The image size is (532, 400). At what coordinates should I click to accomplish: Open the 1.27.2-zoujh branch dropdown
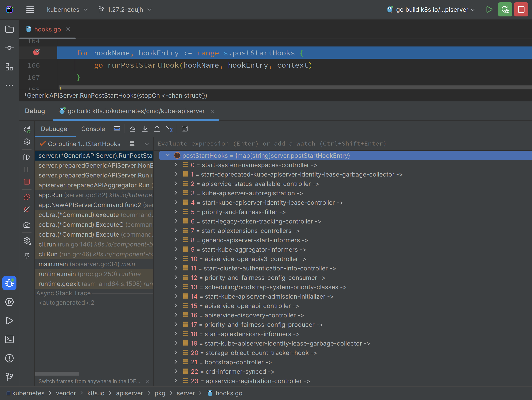pos(125,10)
